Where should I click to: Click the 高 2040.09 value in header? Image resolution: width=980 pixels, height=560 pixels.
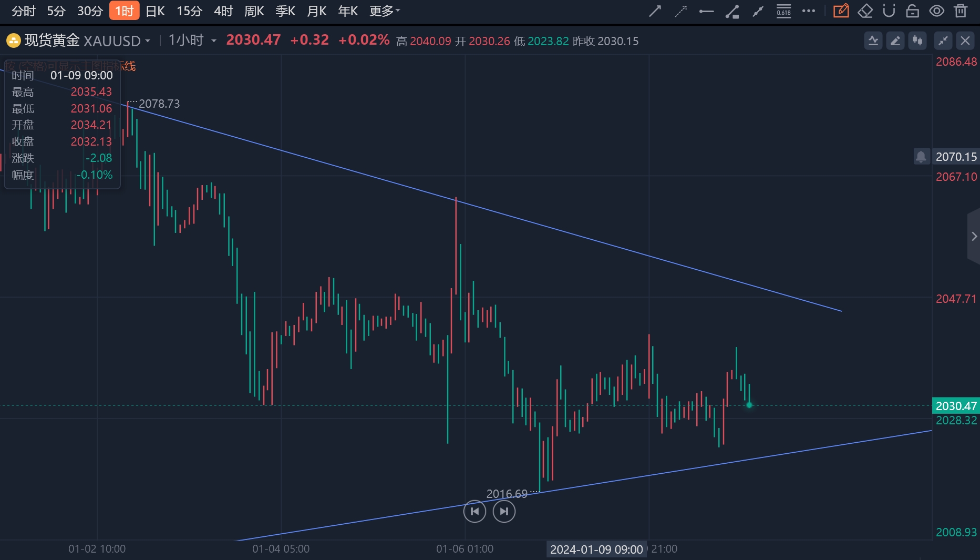point(424,41)
